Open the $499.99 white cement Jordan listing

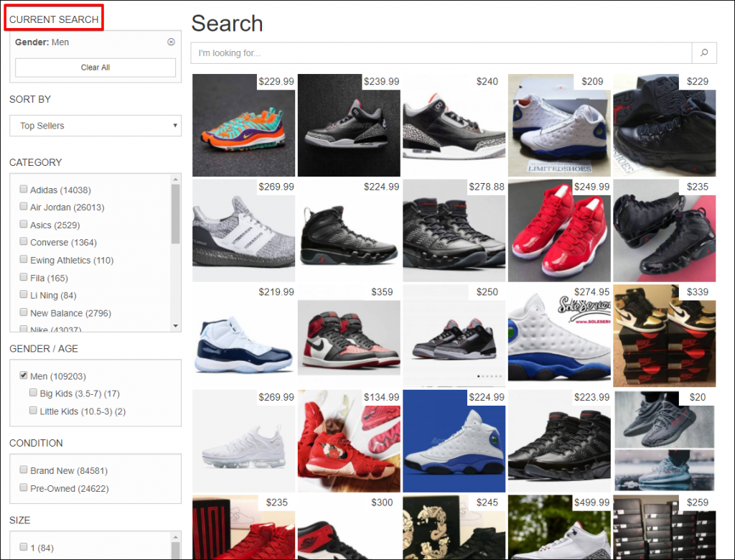[559, 527]
